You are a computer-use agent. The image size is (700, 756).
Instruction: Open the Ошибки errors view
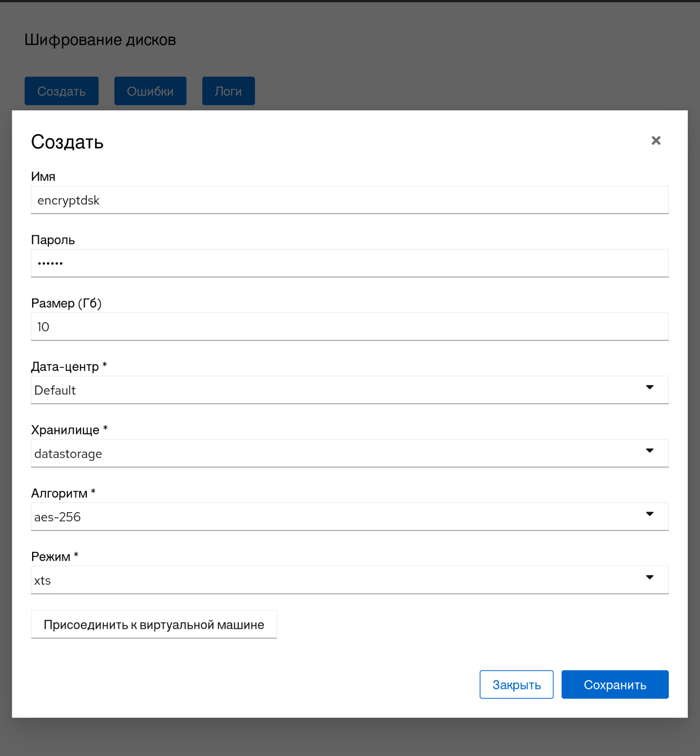(150, 91)
